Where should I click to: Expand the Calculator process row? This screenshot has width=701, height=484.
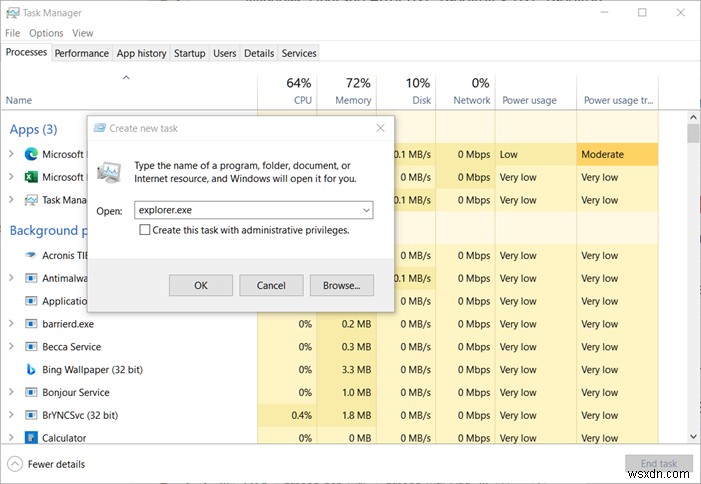coord(11,438)
